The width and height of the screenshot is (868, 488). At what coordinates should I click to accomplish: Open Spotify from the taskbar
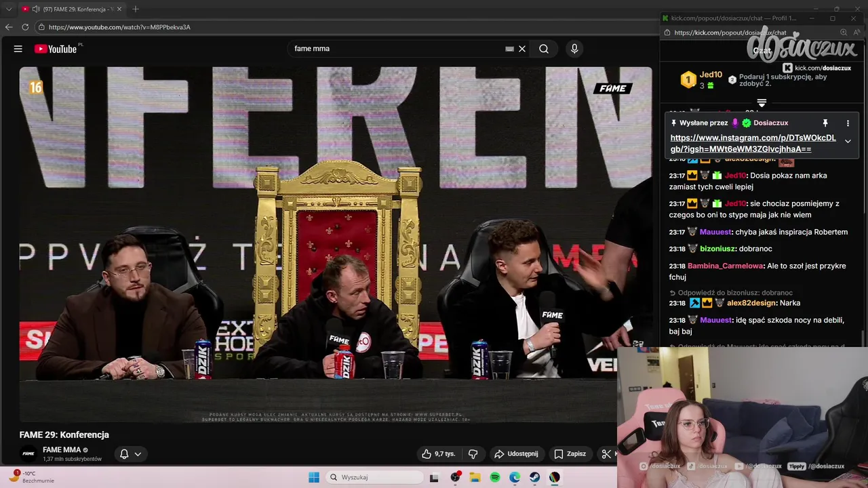click(495, 477)
